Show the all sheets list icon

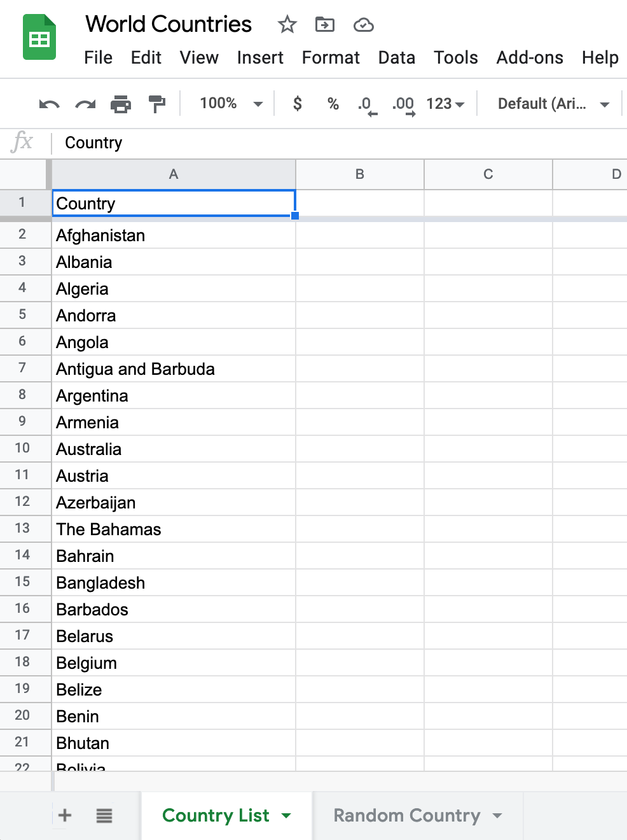[104, 815]
